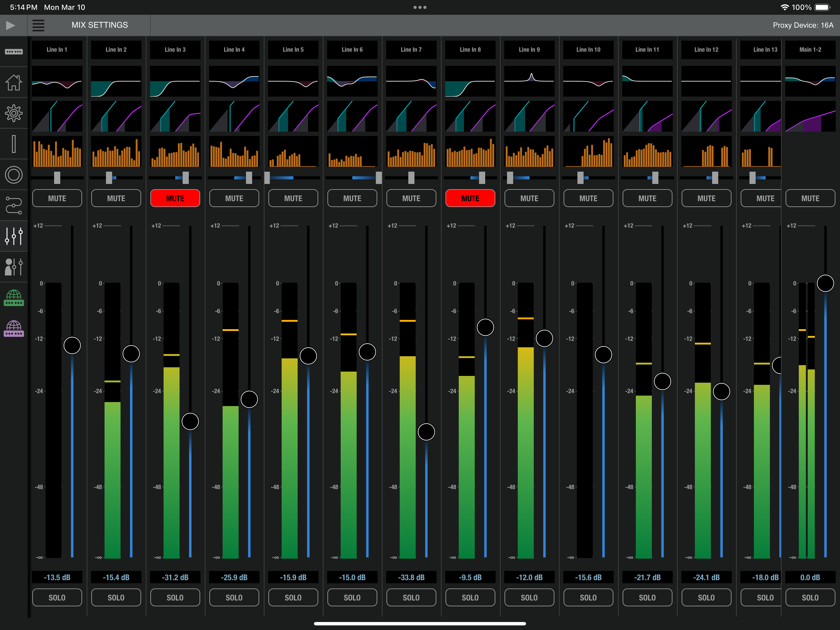Open MIX SETTINGS menu
Viewport: 840px width, 630px height.
(x=100, y=25)
